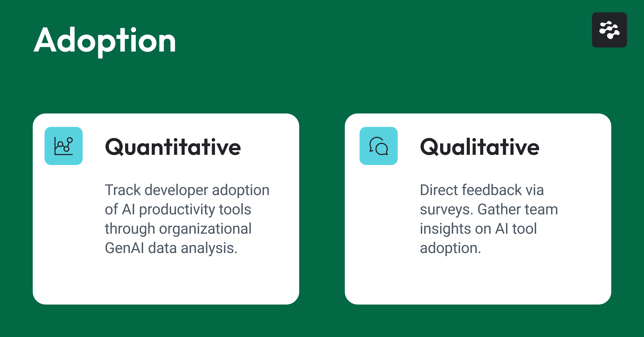Click the 'of AI productivity tools' line
The width and height of the screenshot is (644, 337).
point(178,209)
